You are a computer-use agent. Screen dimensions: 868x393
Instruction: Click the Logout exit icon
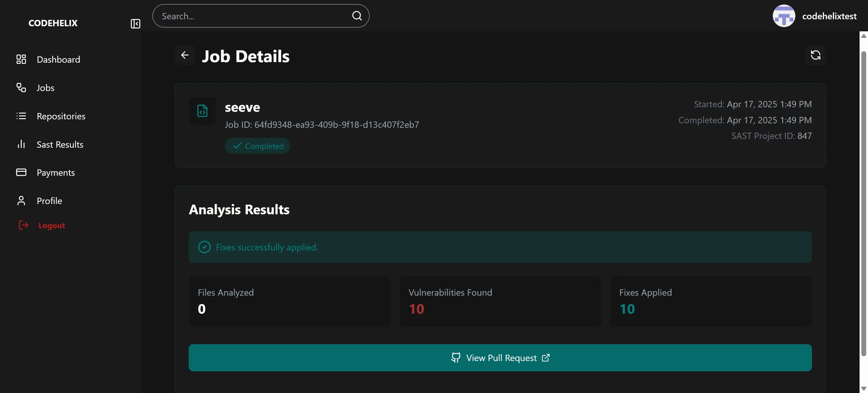(23, 225)
